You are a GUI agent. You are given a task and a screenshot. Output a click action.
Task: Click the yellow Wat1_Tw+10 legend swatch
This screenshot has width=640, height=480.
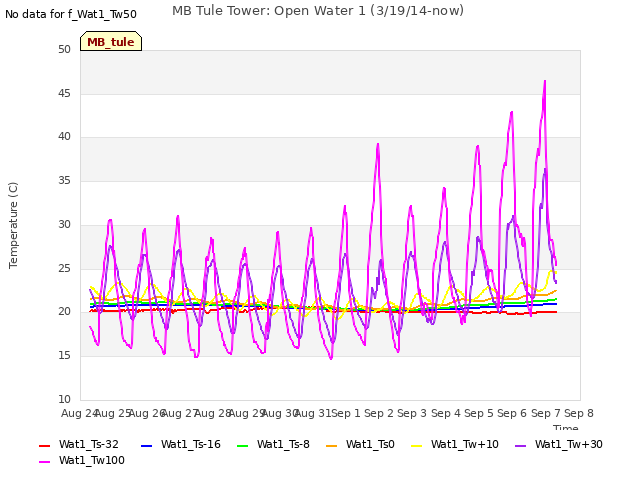[416, 445]
